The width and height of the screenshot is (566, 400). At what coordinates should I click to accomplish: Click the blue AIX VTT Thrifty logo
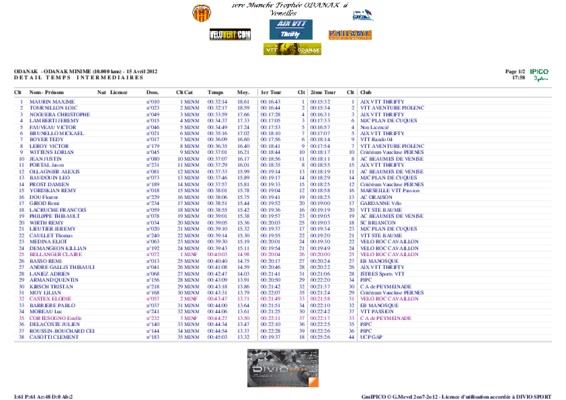click(x=291, y=30)
